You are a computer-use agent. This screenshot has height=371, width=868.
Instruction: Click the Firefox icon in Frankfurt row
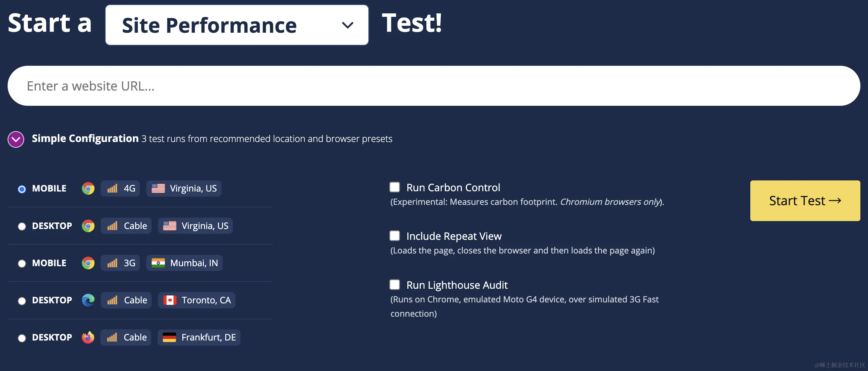(x=88, y=337)
